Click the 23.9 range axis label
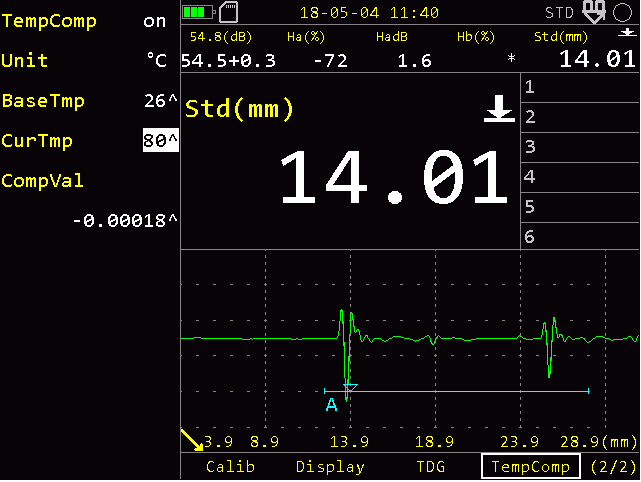Viewport: 641px width, 482px height. coord(520,442)
